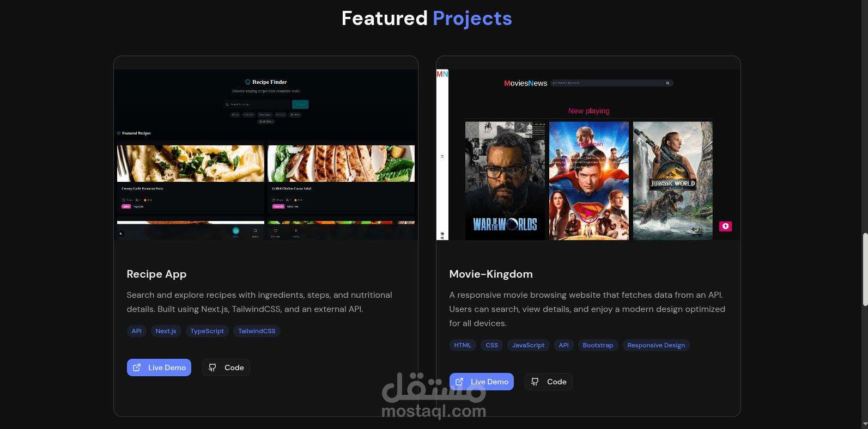Click the MN logo in the movie preview sidebar
The width and height of the screenshot is (868, 429).
(442, 74)
